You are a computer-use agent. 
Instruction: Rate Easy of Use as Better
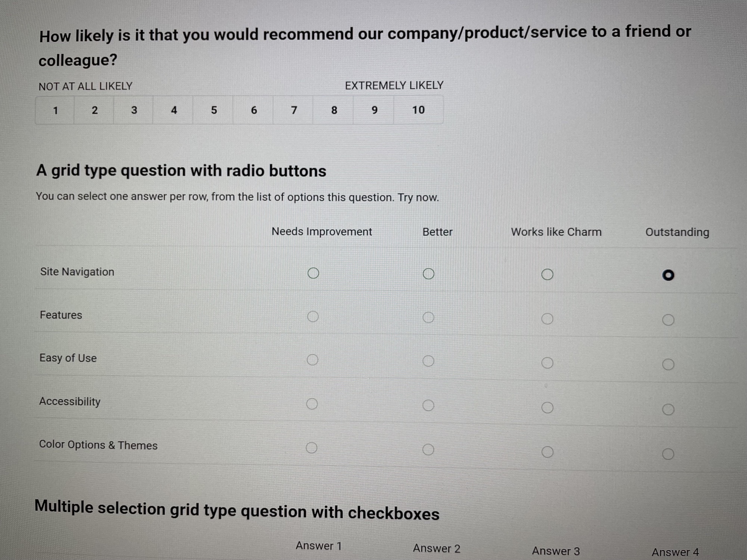pos(428,361)
